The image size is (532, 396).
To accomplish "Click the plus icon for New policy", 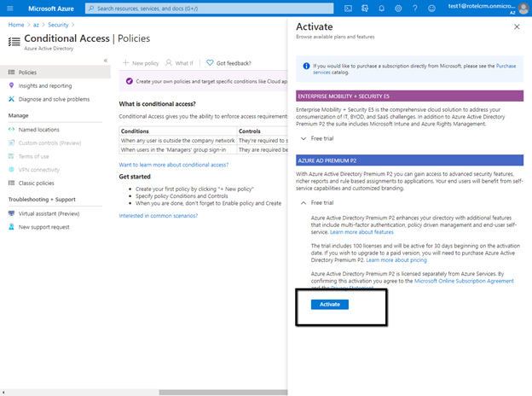I will pos(125,63).
